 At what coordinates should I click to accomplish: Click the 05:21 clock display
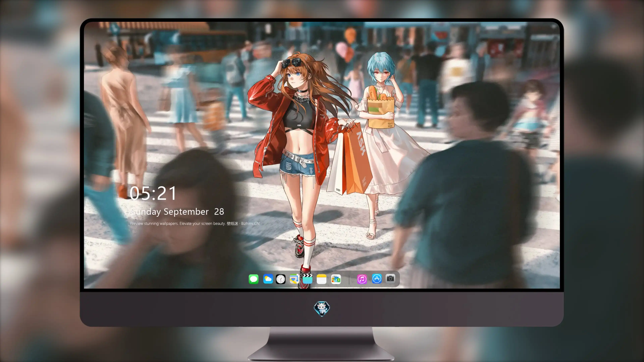(153, 193)
